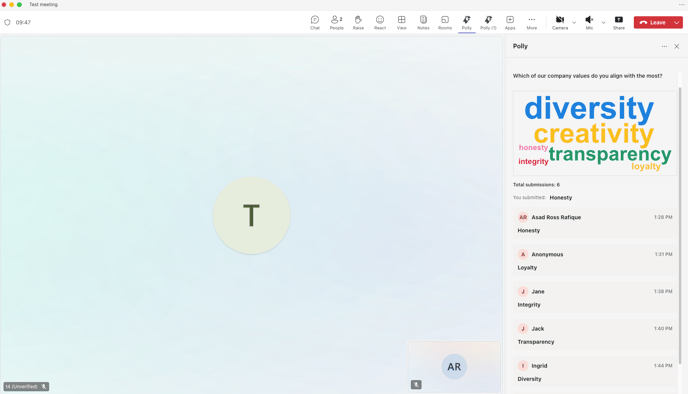The width and height of the screenshot is (688, 394).
Task: Open the More actions menu
Action: tap(531, 22)
